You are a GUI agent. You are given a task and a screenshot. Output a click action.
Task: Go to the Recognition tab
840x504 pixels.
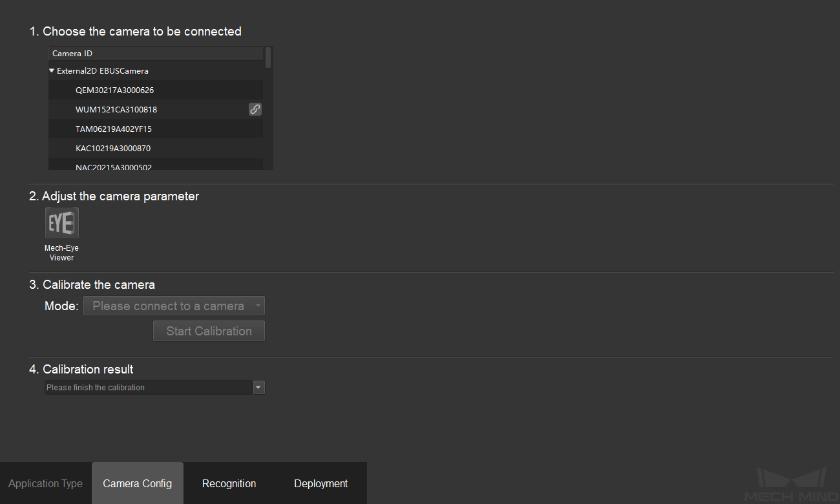[x=229, y=483]
